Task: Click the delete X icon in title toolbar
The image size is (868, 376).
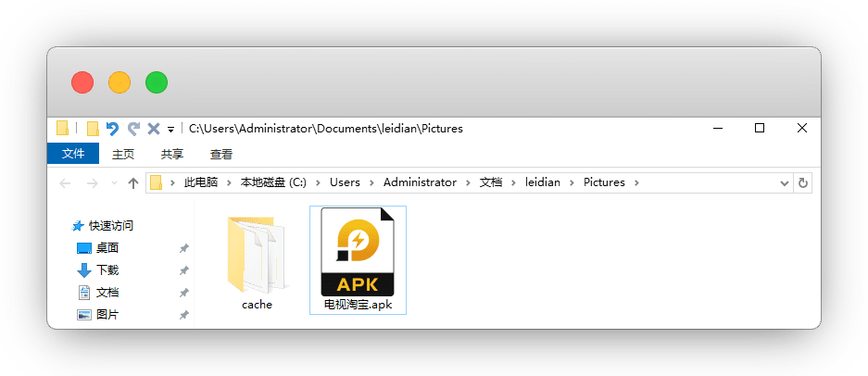Action: click(154, 129)
